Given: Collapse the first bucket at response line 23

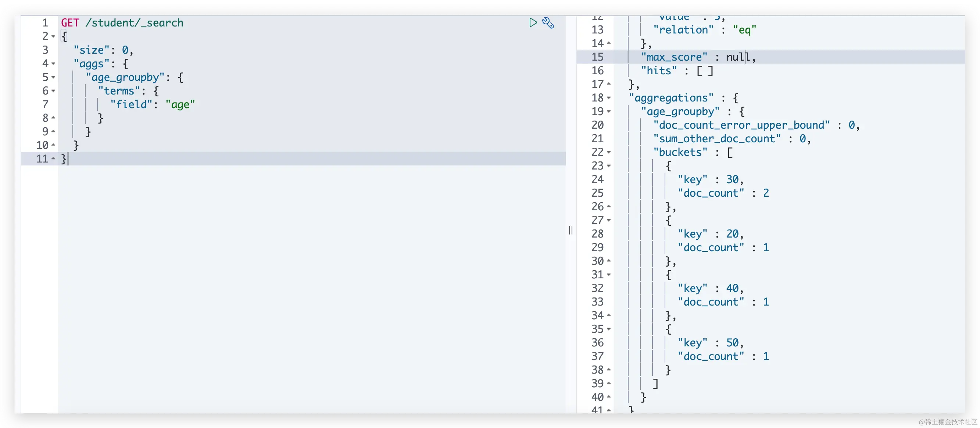Looking at the screenshot, I should [x=609, y=166].
